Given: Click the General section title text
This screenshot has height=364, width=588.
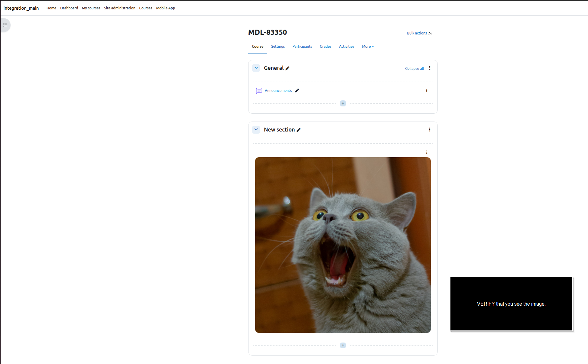Looking at the screenshot, I should pyautogui.click(x=274, y=68).
